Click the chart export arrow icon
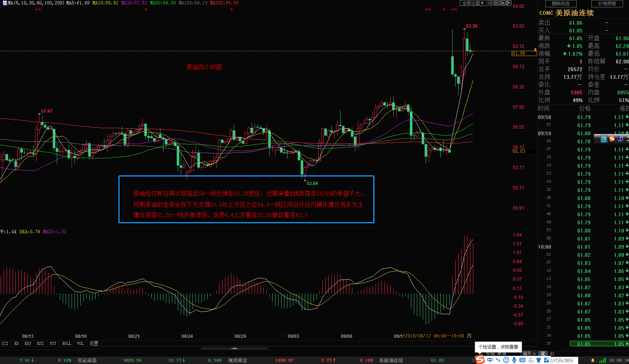This screenshot has width=629, height=364. (x=509, y=3)
